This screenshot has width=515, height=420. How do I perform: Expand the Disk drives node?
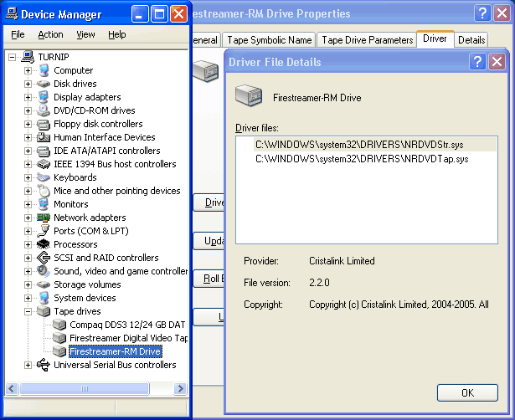point(28,84)
